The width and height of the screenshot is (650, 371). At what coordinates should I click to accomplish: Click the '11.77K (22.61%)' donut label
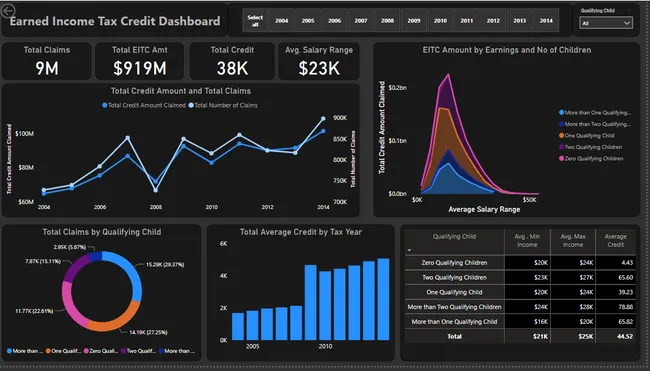coord(34,311)
